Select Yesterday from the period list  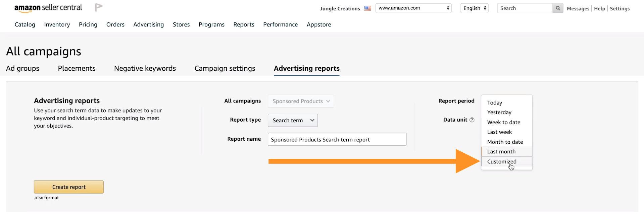point(499,113)
